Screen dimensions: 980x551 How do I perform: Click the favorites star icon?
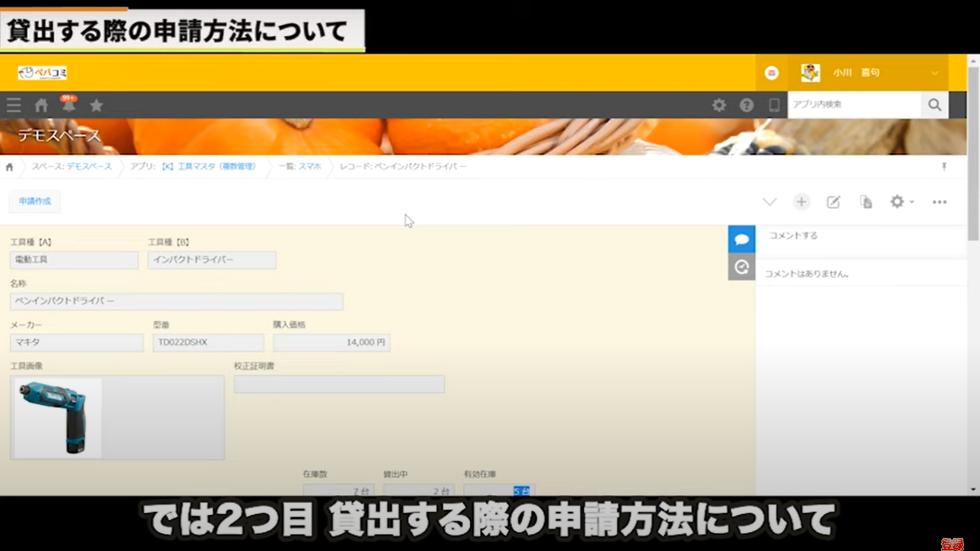pyautogui.click(x=96, y=105)
